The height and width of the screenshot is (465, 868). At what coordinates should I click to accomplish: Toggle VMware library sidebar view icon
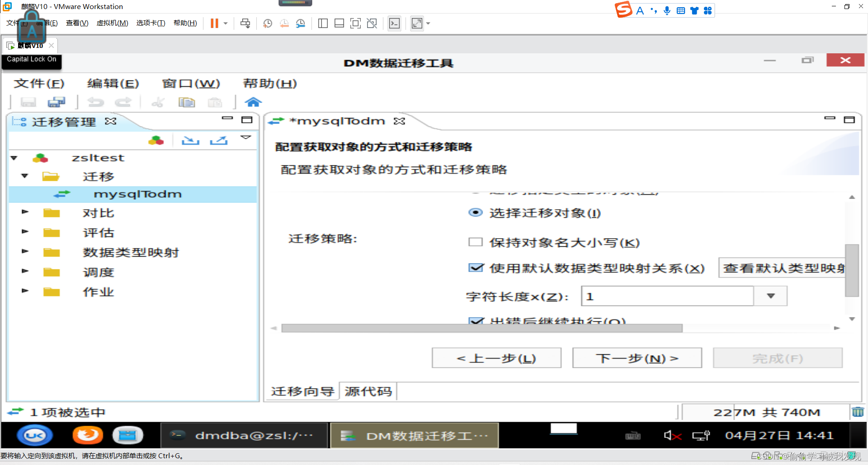tap(323, 23)
